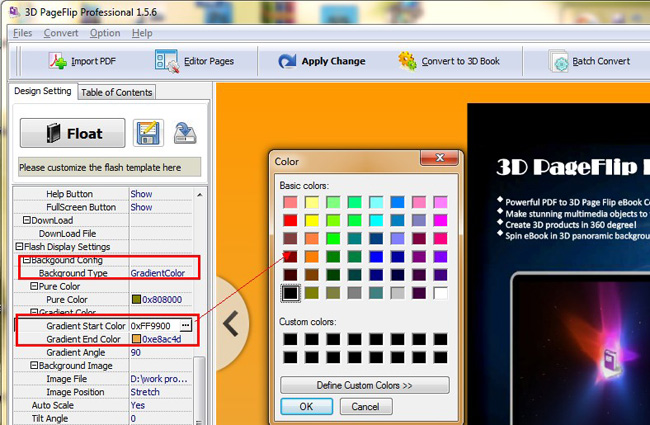
Task: Choose the bright green swatch in the third row
Action: [x=333, y=238]
